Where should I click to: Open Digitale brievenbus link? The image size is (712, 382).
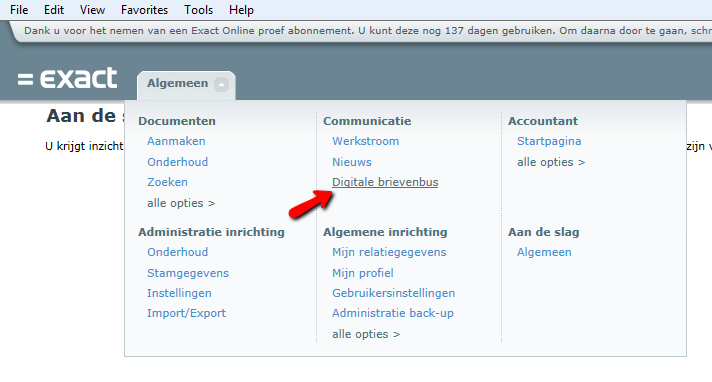(x=385, y=182)
